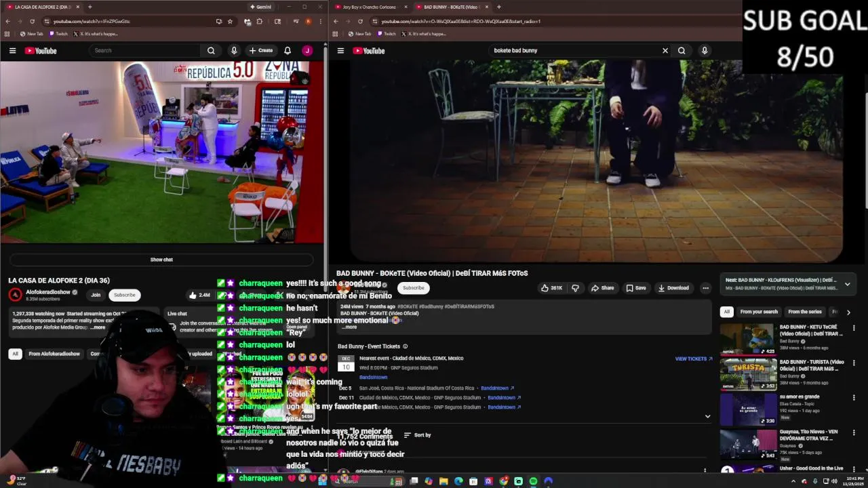Click search magnifier in left YouTube window
Viewport: 868px width, 488px height.
(x=211, y=51)
